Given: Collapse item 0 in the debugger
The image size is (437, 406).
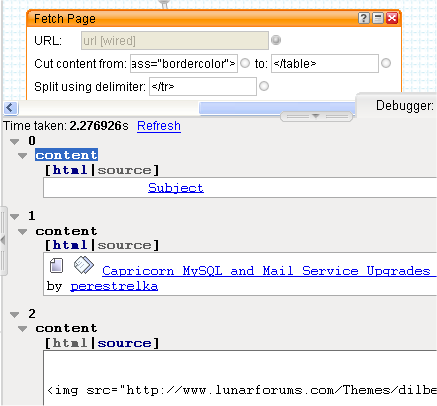Looking at the screenshot, I should coord(14,142).
